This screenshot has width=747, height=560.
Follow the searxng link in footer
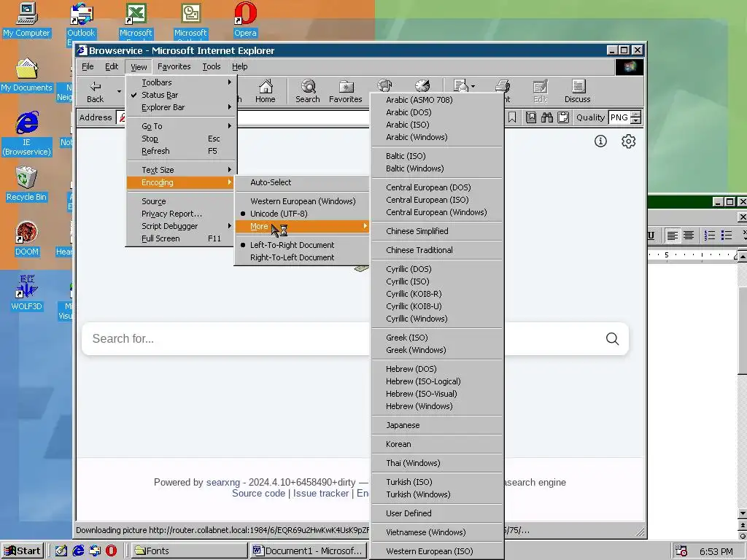223,483
